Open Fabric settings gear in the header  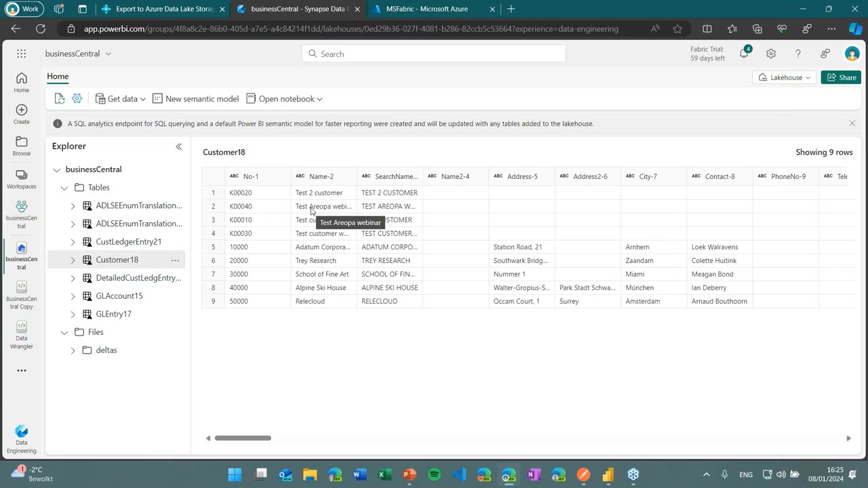click(771, 54)
